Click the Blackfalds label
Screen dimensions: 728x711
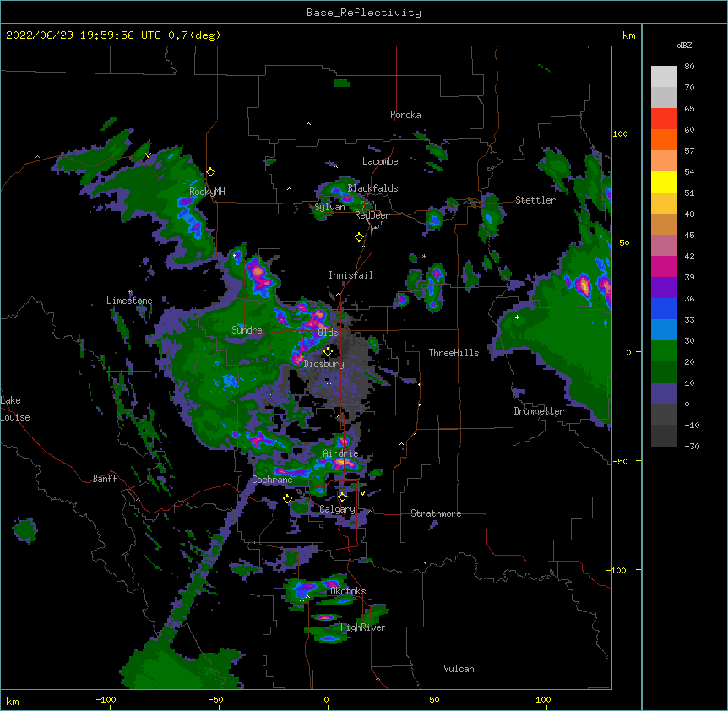coord(372,188)
